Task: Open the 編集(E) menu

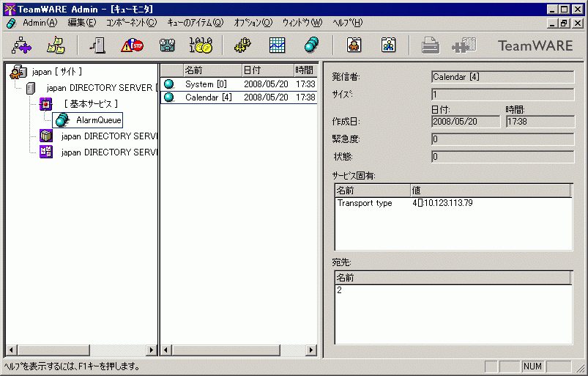Action: pyautogui.click(x=82, y=23)
